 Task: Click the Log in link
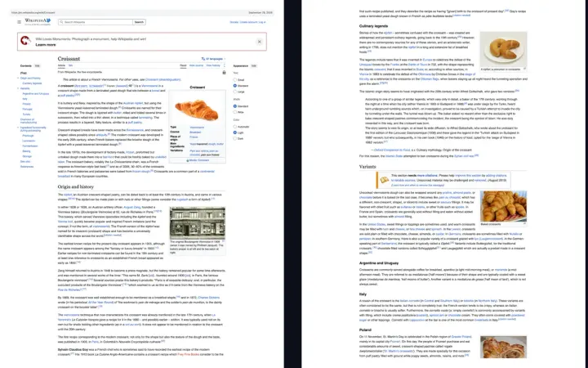262,22
